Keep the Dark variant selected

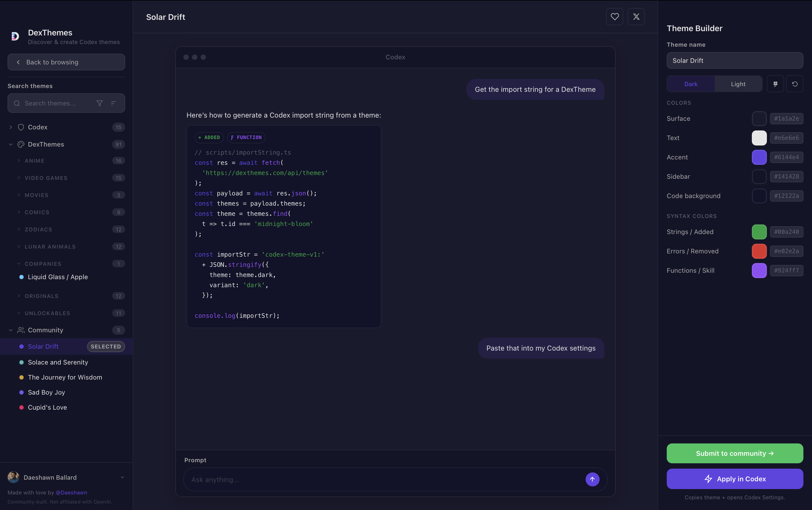coord(690,83)
